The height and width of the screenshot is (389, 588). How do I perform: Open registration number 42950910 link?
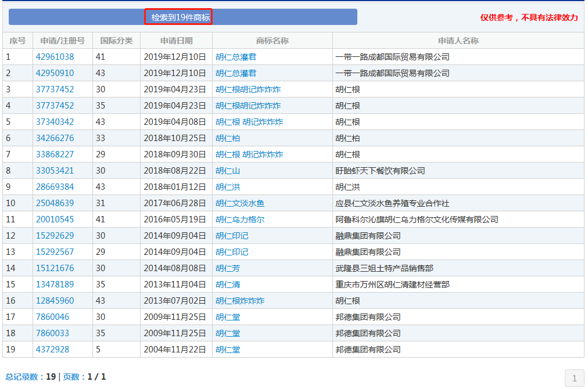tap(55, 73)
